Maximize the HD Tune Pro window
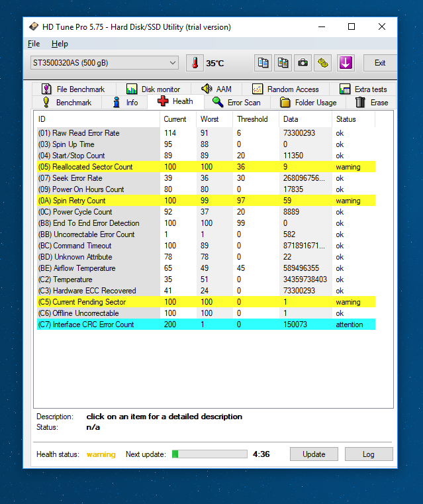Screen dimensions: 423x504 point(352,26)
